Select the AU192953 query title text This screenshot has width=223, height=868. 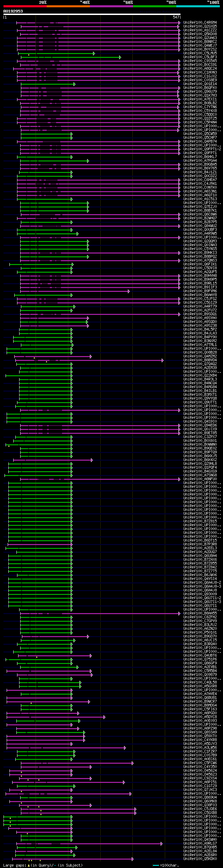(x=13, y=11)
